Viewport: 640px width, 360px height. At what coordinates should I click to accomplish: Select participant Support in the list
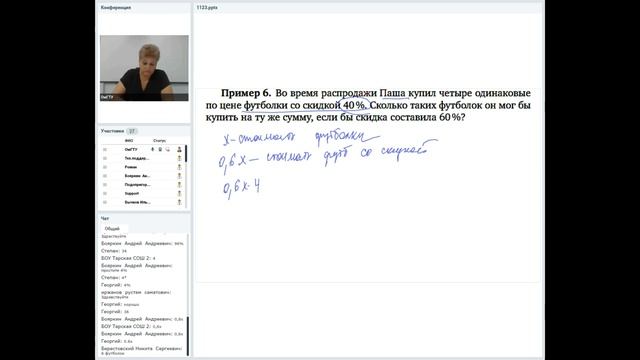132,193
